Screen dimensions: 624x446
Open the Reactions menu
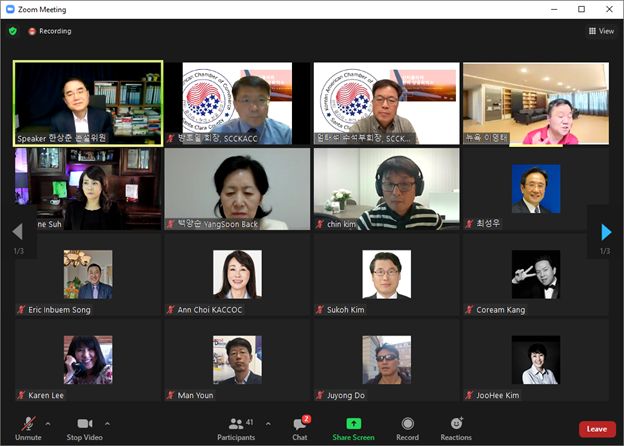pyautogui.click(x=456, y=427)
